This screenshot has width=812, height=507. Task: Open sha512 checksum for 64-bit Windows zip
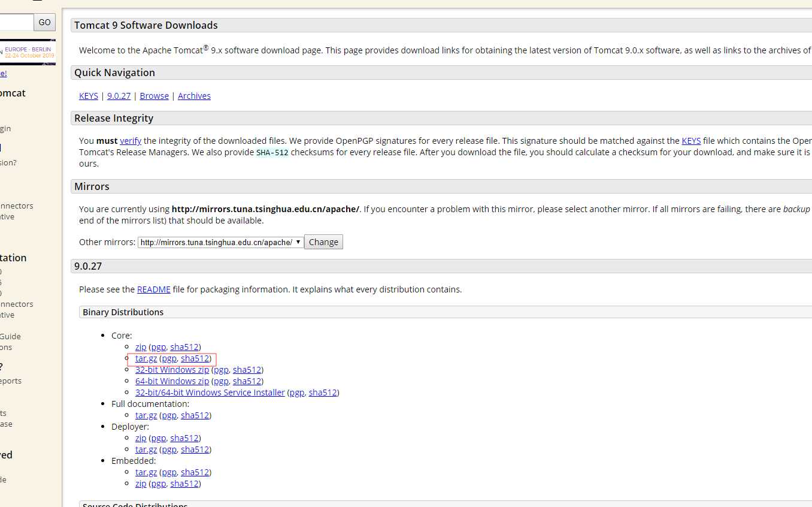tap(247, 381)
